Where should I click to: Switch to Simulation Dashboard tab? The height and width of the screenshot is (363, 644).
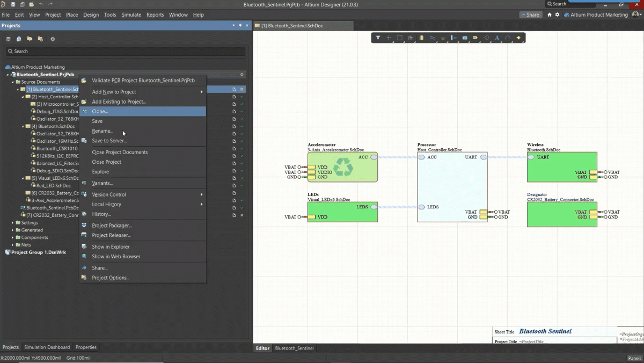pos(47,347)
